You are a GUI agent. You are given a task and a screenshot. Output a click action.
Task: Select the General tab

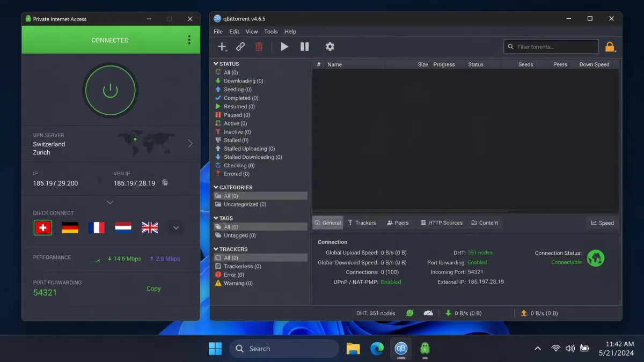pos(328,223)
